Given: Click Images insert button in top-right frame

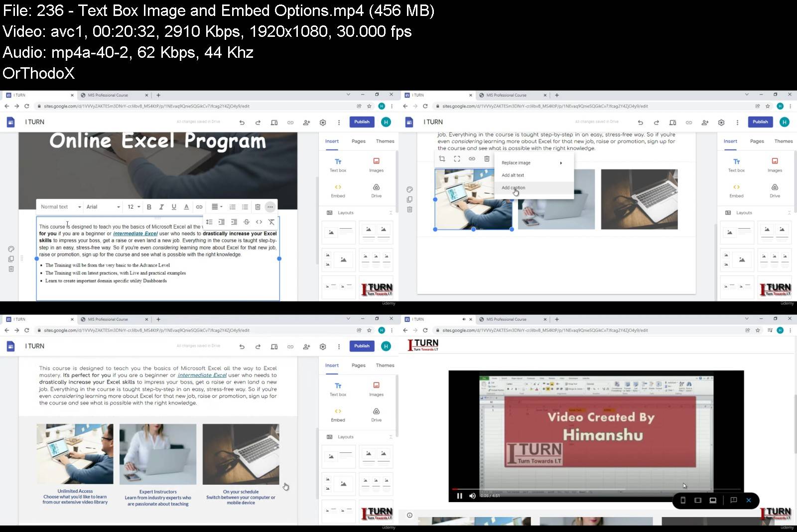Looking at the screenshot, I should (x=775, y=165).
